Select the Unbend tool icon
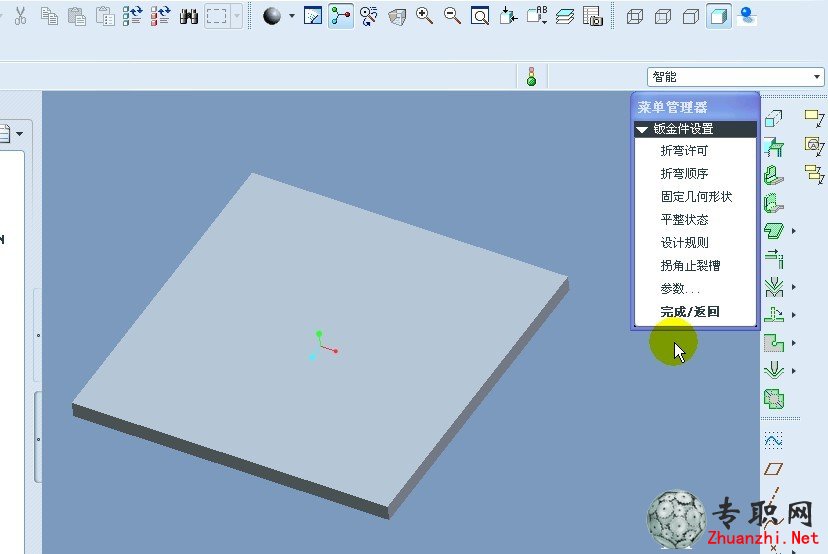This screenshot has width=828, height=554. [x=774, y=315]
